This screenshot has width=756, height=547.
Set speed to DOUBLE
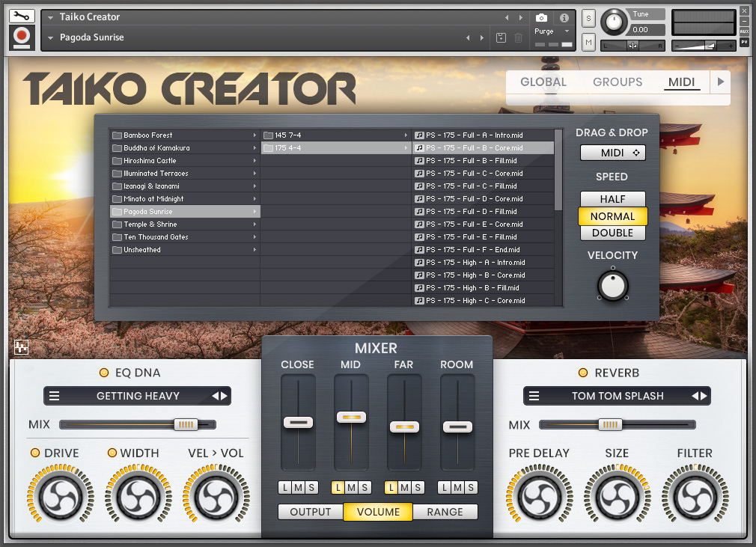[x=612, y=233]
